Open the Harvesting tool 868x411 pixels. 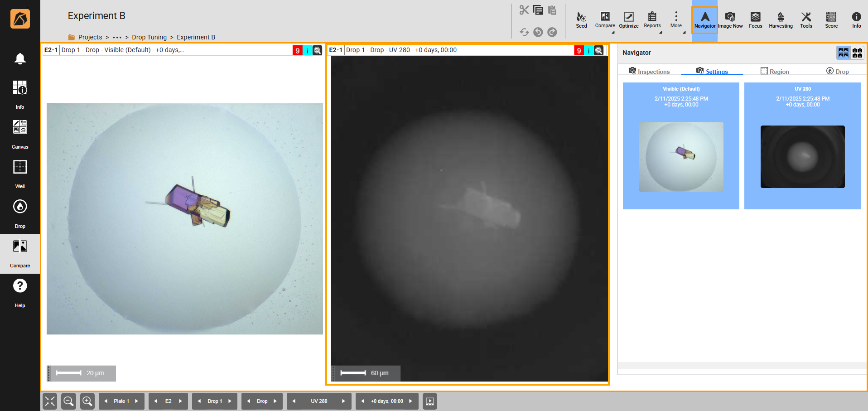coord(781,20)
